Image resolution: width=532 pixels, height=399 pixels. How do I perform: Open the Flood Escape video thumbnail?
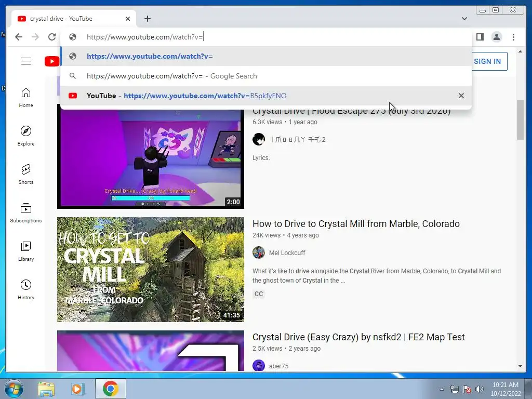(x=150, y=159)
